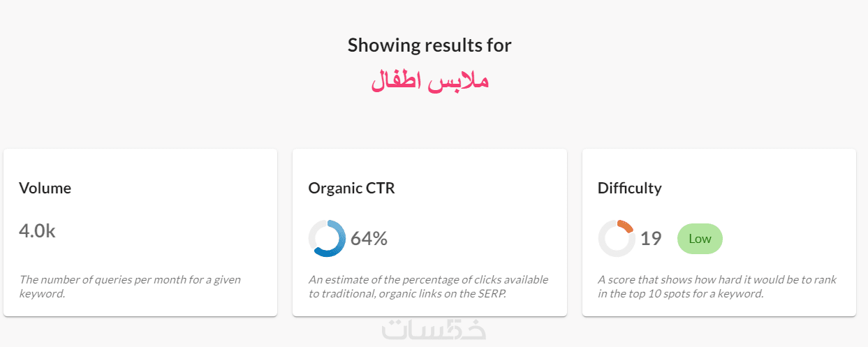
Task: Click the 4.0k volume value
Action: point(37,231)
